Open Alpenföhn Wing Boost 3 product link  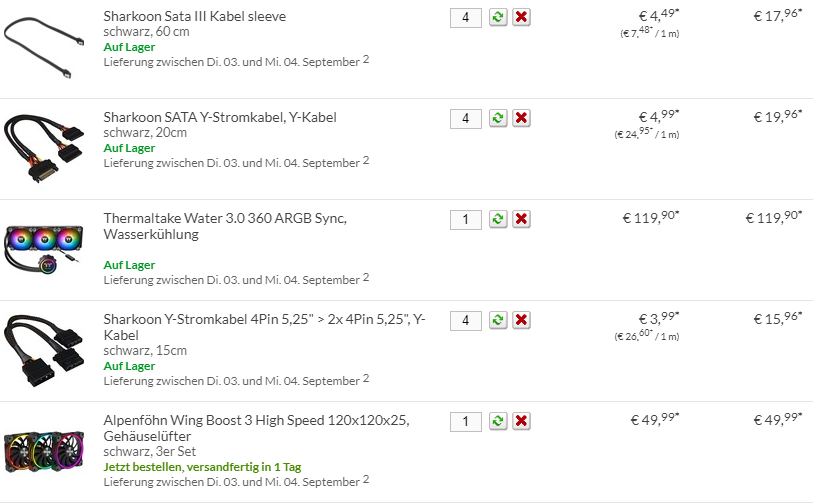point(256,419)
